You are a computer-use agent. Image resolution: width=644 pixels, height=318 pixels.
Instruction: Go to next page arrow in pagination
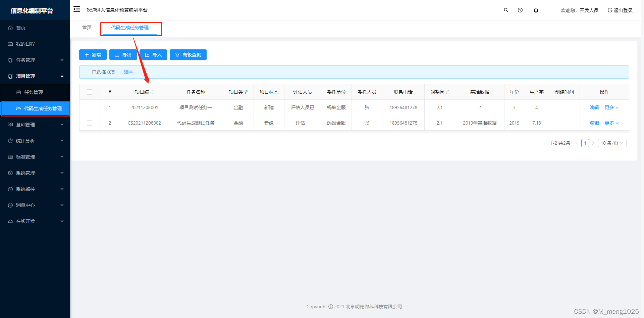[x=593, y=143]
